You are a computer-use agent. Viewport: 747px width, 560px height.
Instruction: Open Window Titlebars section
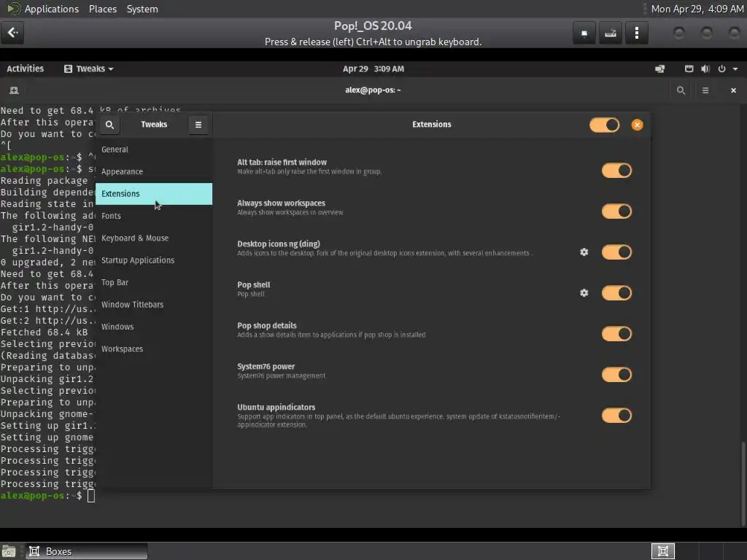pos(154,304)
